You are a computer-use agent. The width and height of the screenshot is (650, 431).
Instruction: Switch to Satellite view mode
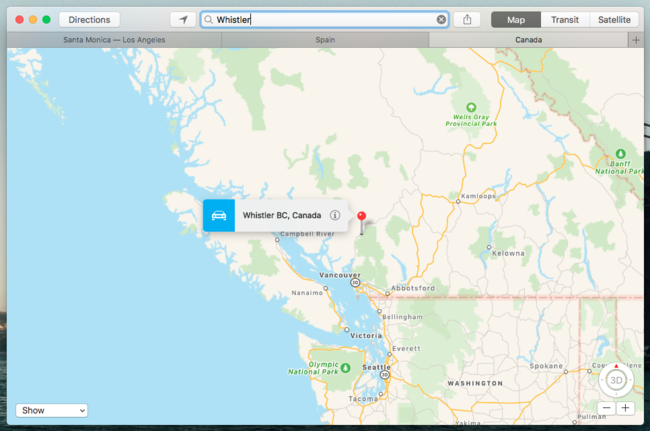(x=614, y=19)
